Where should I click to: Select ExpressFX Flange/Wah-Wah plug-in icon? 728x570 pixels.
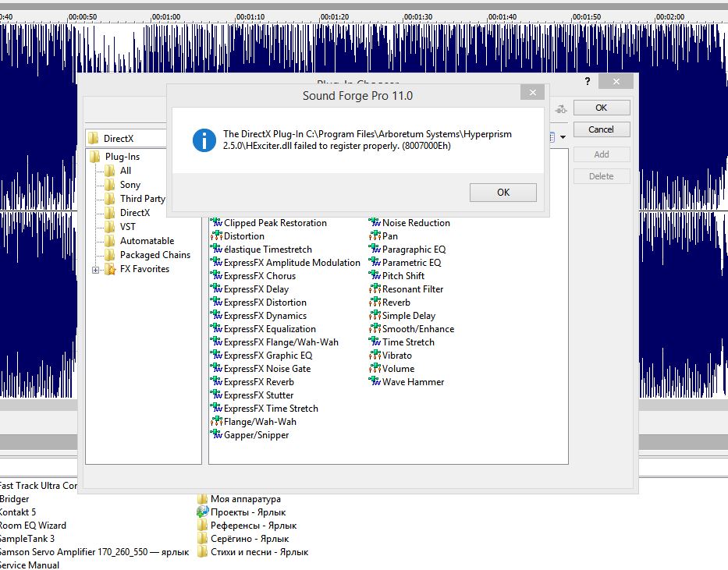[216, 342]
